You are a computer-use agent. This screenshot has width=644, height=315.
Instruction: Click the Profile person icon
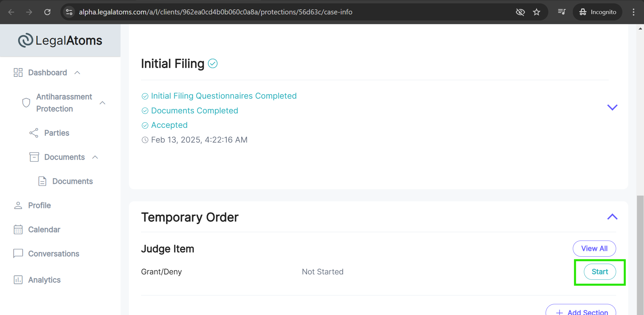click(x=18, y=205)
